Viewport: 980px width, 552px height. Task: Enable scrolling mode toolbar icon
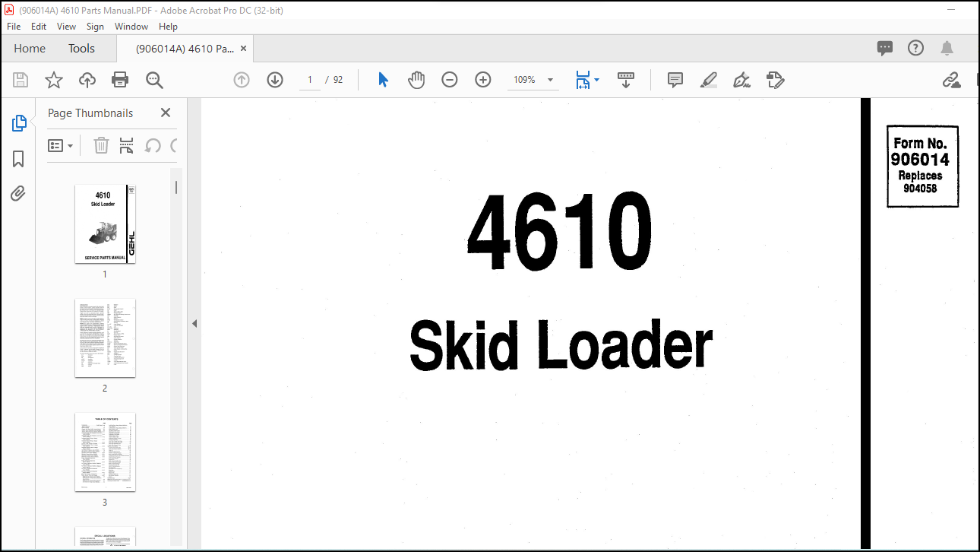(x=626, y=80)
